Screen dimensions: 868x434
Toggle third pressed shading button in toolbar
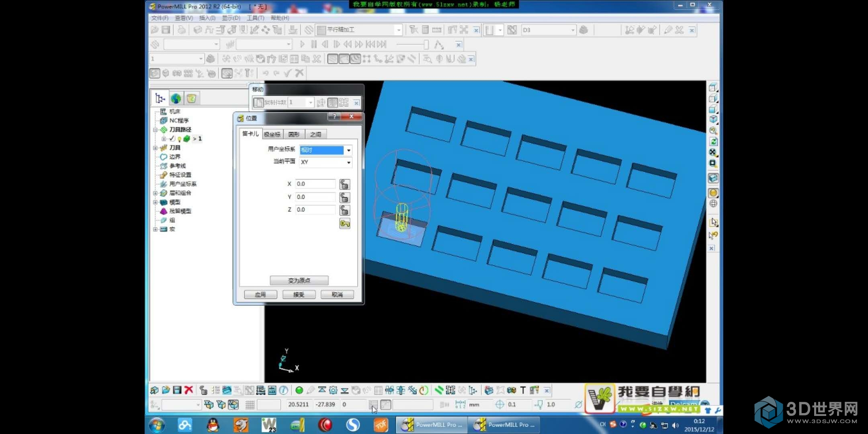(x=355, y=59)
